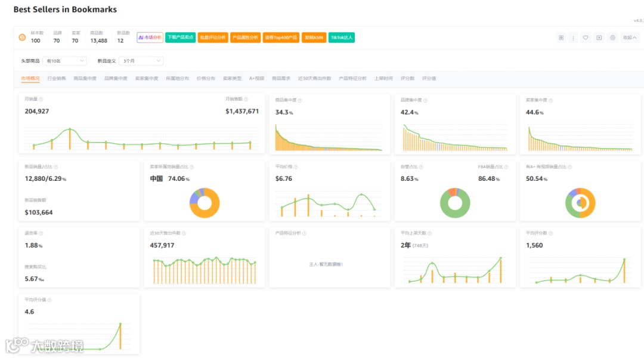
Task: Click the heart favorite icon
Action: pos(586,38)
